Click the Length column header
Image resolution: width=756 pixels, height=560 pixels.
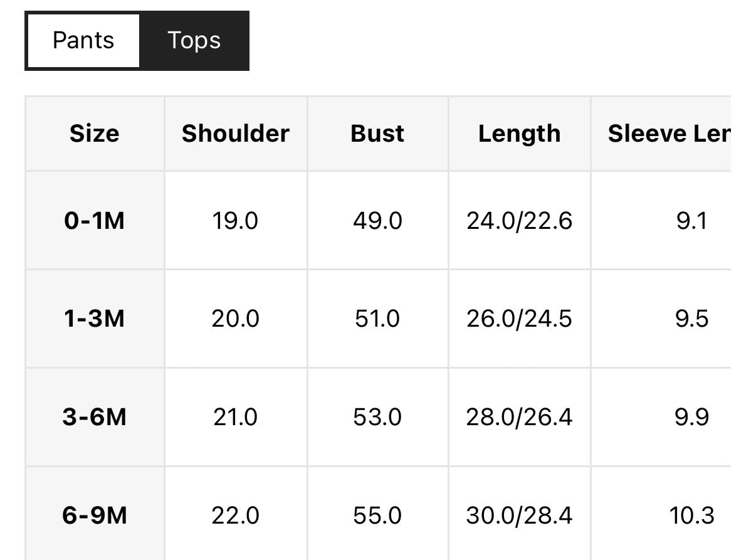click(519, 134)
